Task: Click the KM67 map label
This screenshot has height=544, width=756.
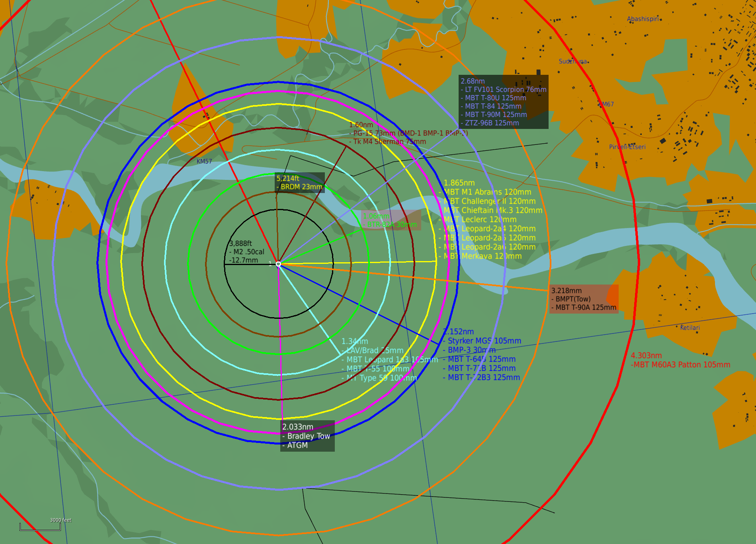Action: click(x=607, y=104)
